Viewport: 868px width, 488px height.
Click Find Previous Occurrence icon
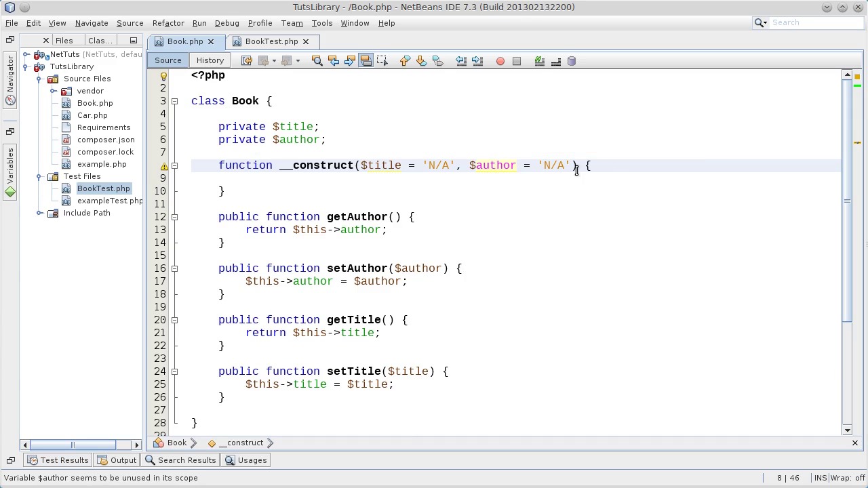[333, 61]
